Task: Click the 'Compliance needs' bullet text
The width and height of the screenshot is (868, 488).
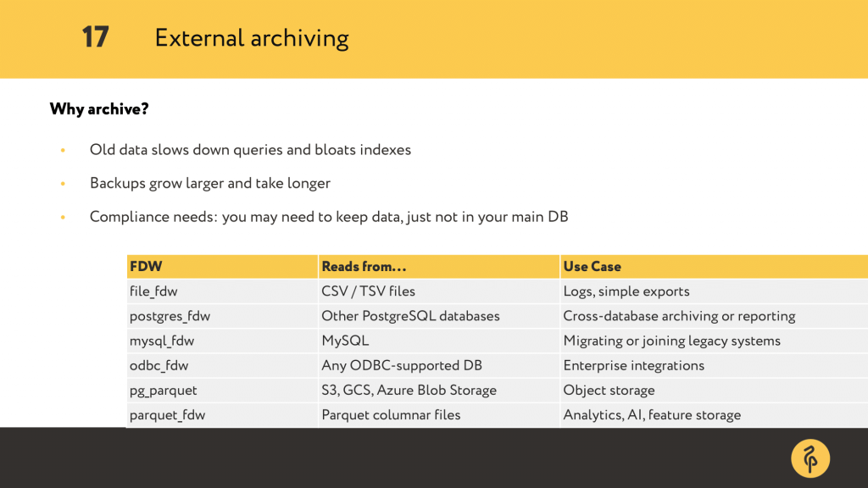Action: pos(329,217)
